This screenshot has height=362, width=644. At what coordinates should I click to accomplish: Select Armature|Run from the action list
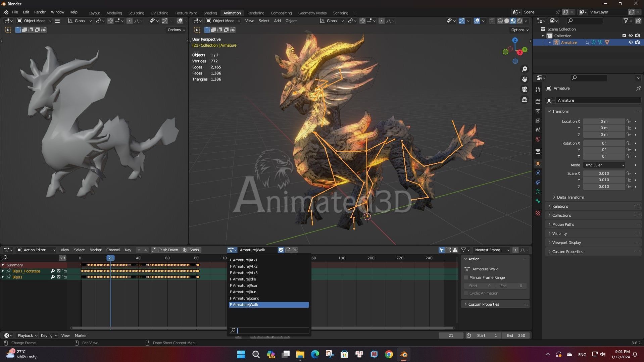coord(269,292)
